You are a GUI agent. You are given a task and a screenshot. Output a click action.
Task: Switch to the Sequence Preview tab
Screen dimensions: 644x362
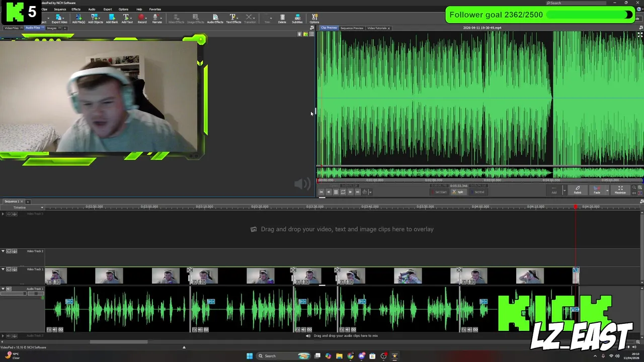[352, 28]
